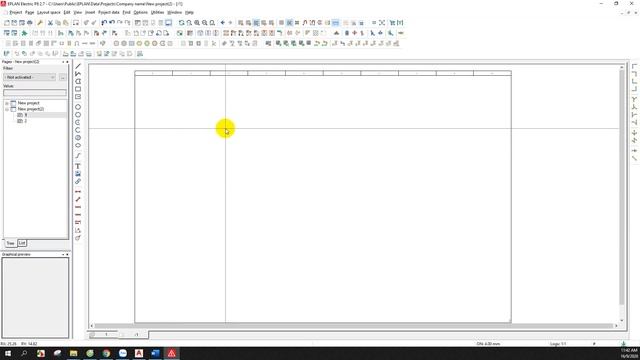Image resolution: width=640 pixels, height=360 pixels.
Task: Collapse the New project(2) tree node
Action: [x=7, y=109]
